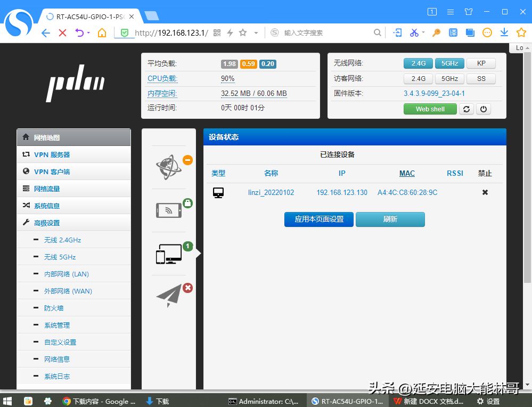
Task: Open the connected devices icon
Action: pos(168,254)
